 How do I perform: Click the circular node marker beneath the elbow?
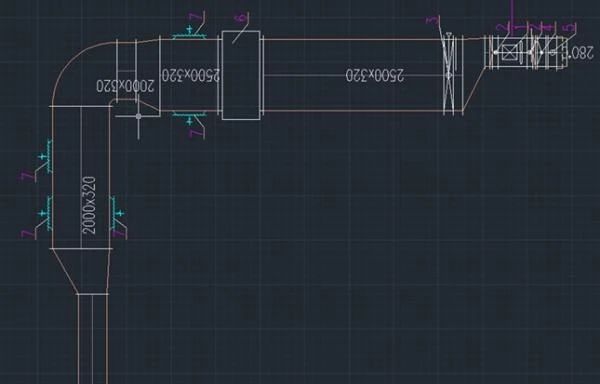tap(139, 116)
